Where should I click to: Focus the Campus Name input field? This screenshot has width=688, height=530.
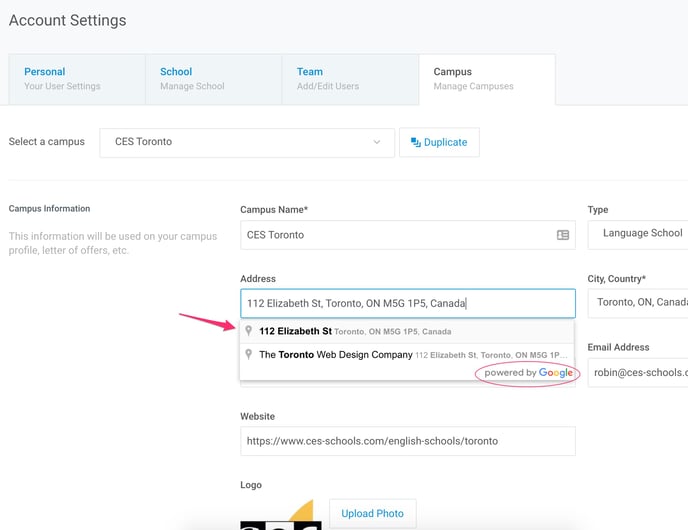tap(408, 235)
